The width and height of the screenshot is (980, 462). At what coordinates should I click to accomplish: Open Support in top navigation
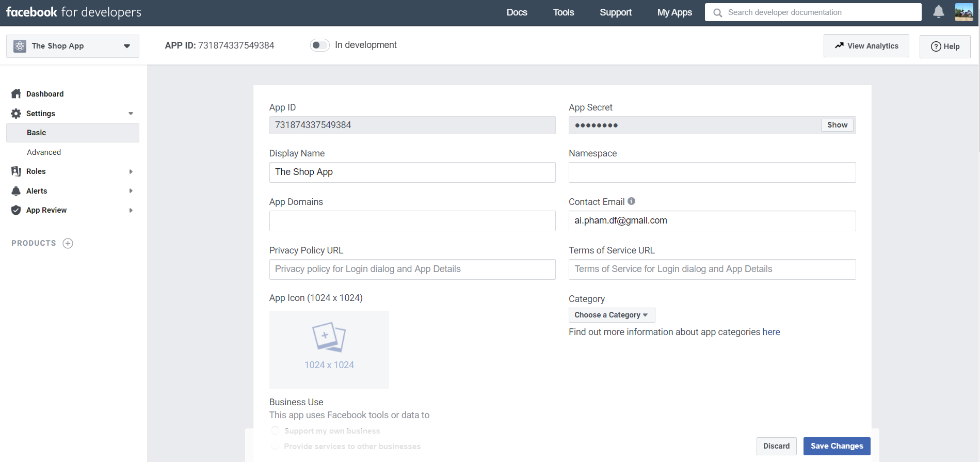tap(616, 12)
